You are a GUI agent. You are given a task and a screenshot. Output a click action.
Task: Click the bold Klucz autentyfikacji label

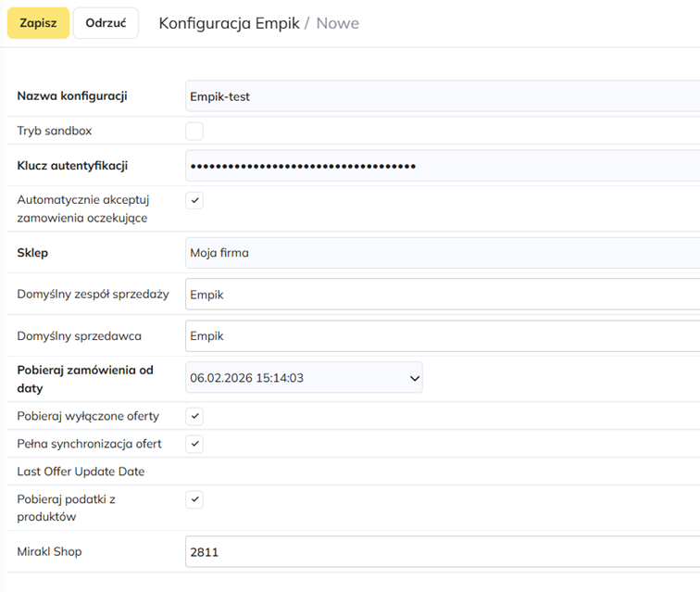coord(72,166)
